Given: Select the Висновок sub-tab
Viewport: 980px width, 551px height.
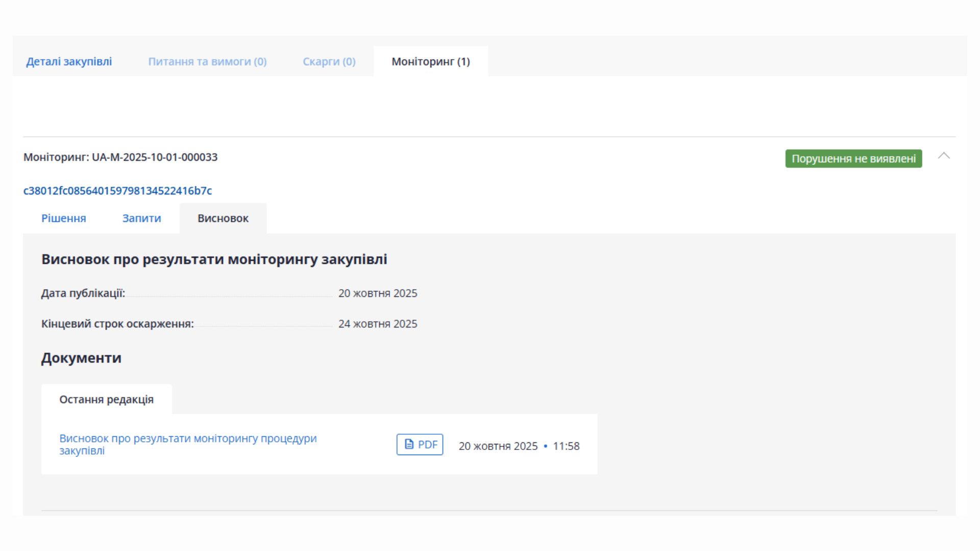Looking at the screenshot, I should [223, 218].
